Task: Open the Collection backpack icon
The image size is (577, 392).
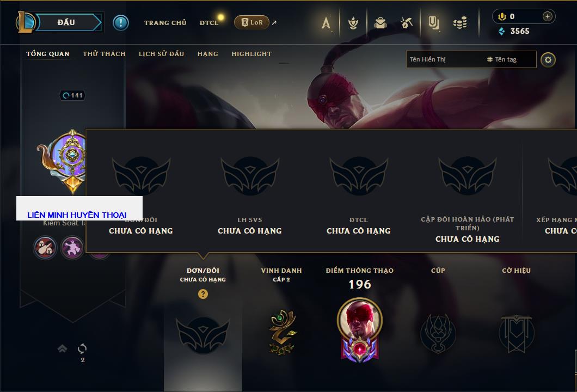Action: (380, 23)
